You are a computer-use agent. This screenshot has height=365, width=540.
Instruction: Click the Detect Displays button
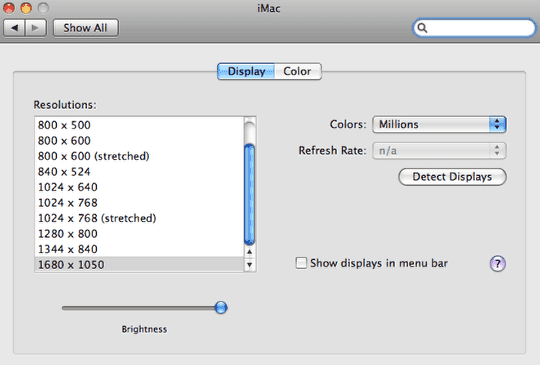click(x=452, y=177)
